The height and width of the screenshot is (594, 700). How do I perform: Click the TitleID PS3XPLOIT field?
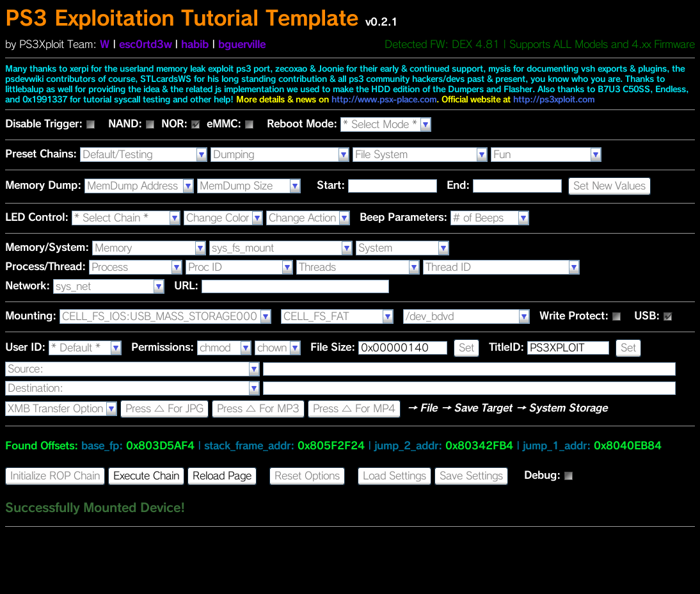[x=568, y=348]
